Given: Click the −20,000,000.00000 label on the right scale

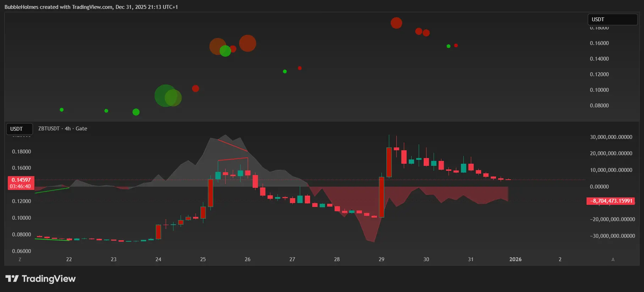Looking at the screenshot, I should 612,219.
